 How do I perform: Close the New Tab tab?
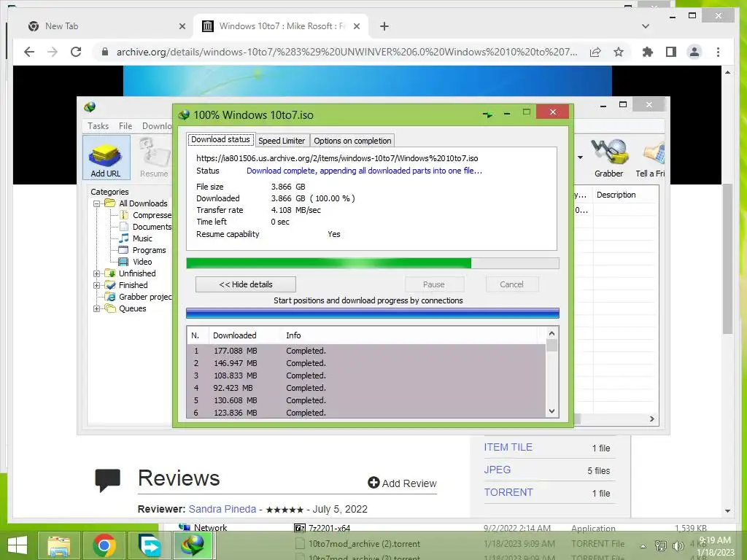(x=182, y=26)
